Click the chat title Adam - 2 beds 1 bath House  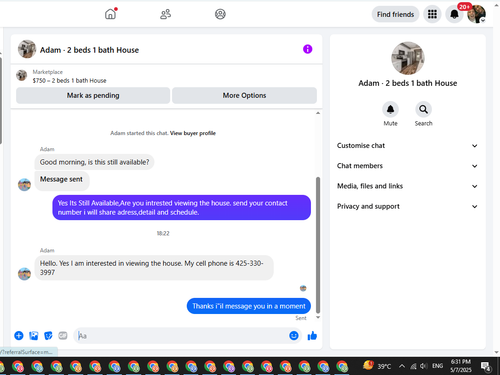coord(89,50)
